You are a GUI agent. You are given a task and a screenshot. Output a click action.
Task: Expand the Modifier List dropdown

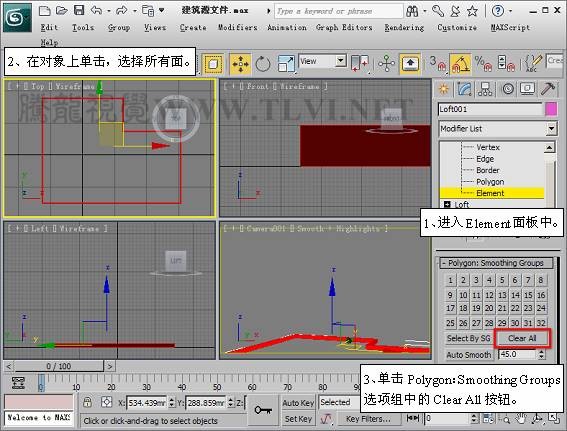tap(551, 128)
